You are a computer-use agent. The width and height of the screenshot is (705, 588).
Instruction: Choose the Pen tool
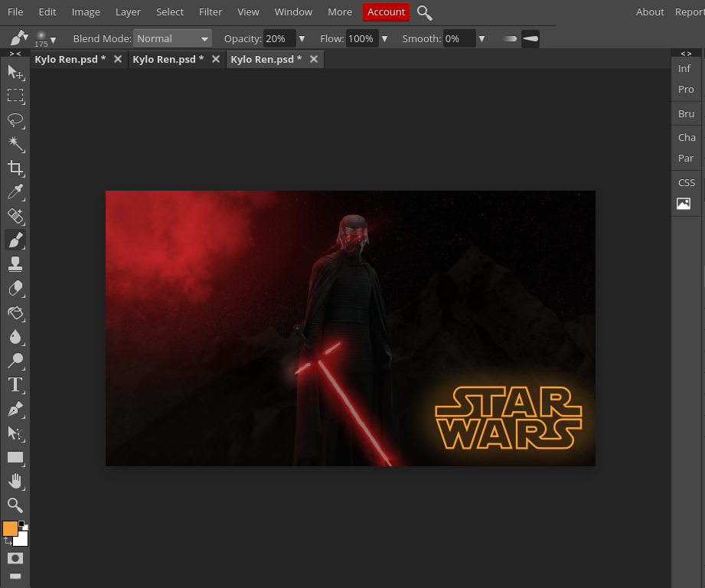click(x=15, y=410)
